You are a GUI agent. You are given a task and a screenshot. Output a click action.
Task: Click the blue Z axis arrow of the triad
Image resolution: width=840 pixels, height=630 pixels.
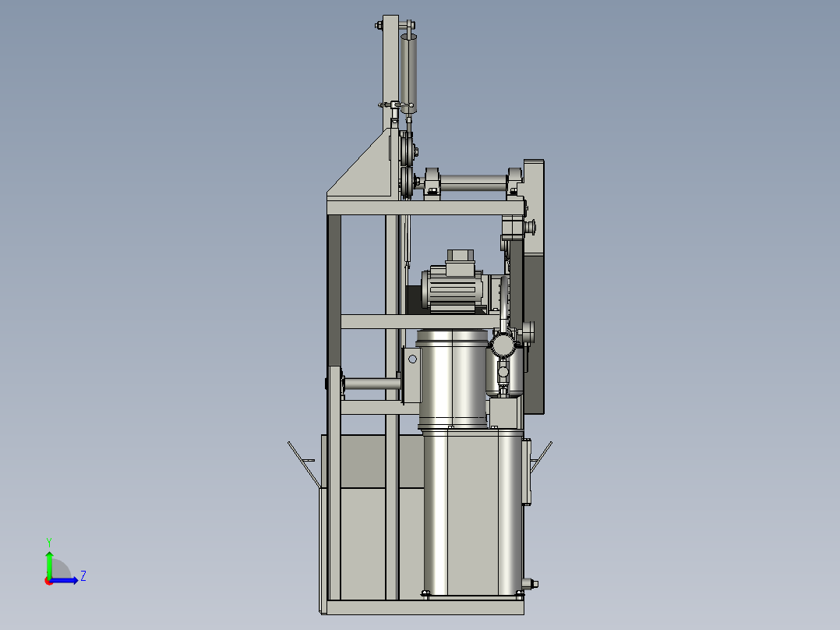pos(65,581)
